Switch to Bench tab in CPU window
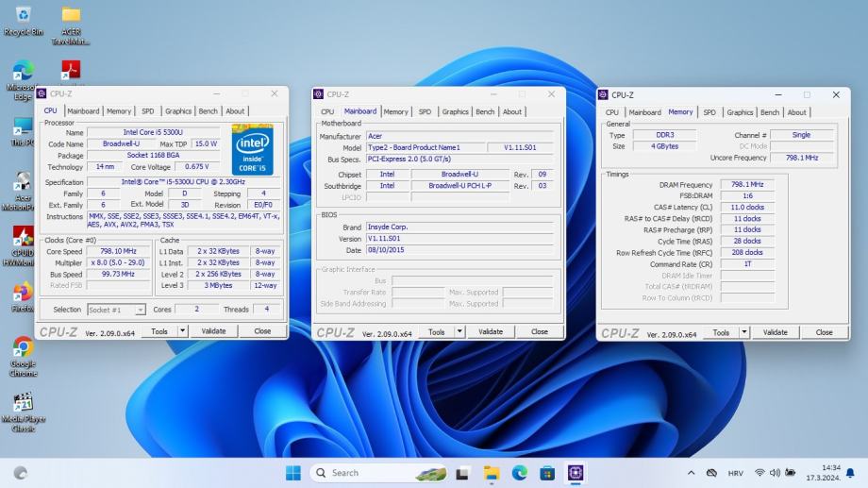The height and width of the screenshot is (488, 868). [208, 111]
